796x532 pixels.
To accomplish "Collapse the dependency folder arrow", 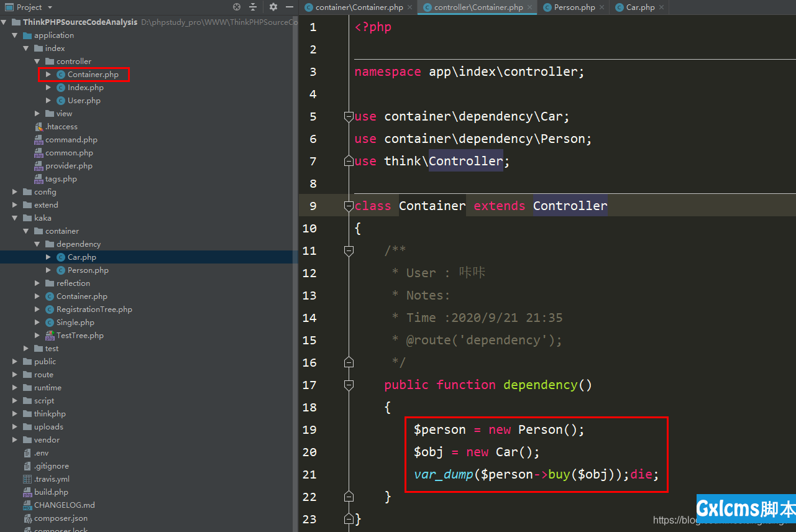I will click(37, 244).
